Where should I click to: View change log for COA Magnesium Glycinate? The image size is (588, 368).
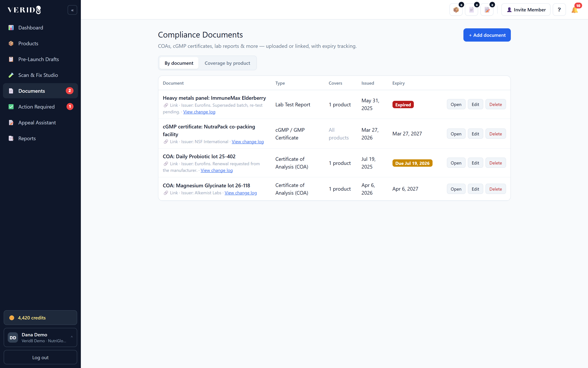(241, 193)
